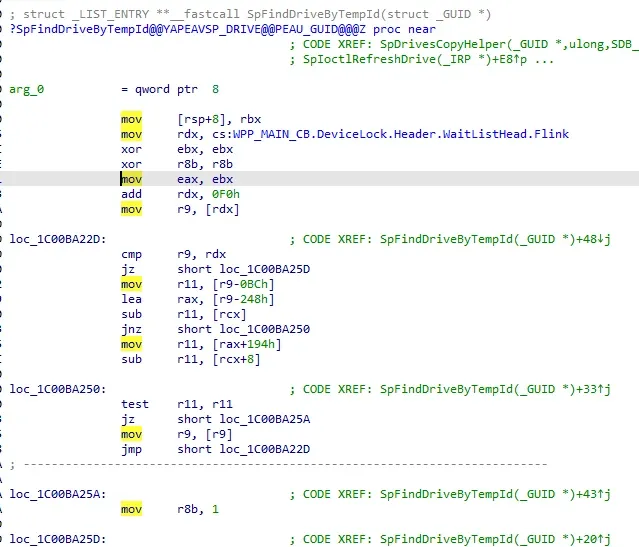Click operand 'r9, [rdx]'
The width and height of the screenshot is (639, 547).
[208, 210]
